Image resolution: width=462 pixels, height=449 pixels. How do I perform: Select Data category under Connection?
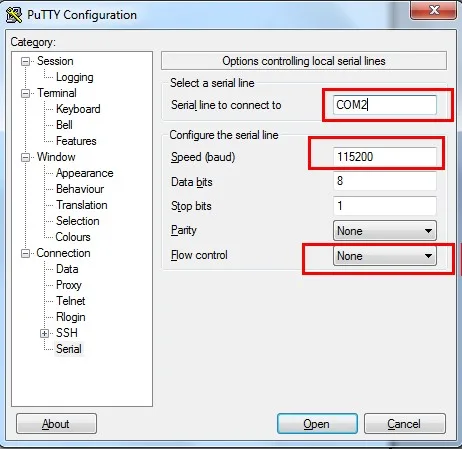(67, 269)
